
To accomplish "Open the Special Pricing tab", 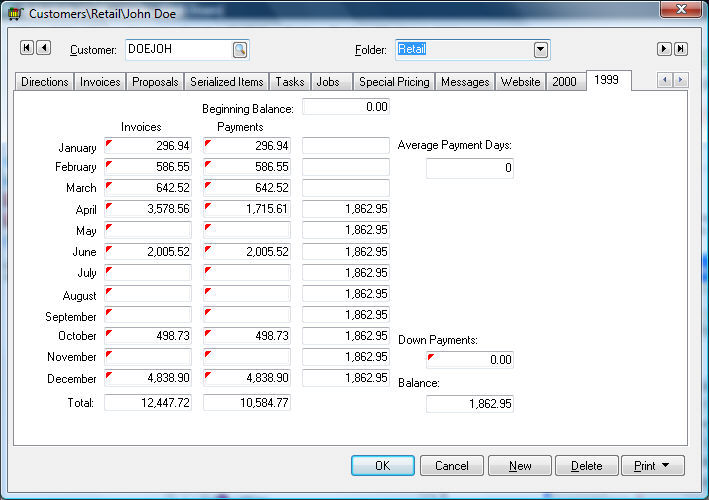I will tap(394, 82).
